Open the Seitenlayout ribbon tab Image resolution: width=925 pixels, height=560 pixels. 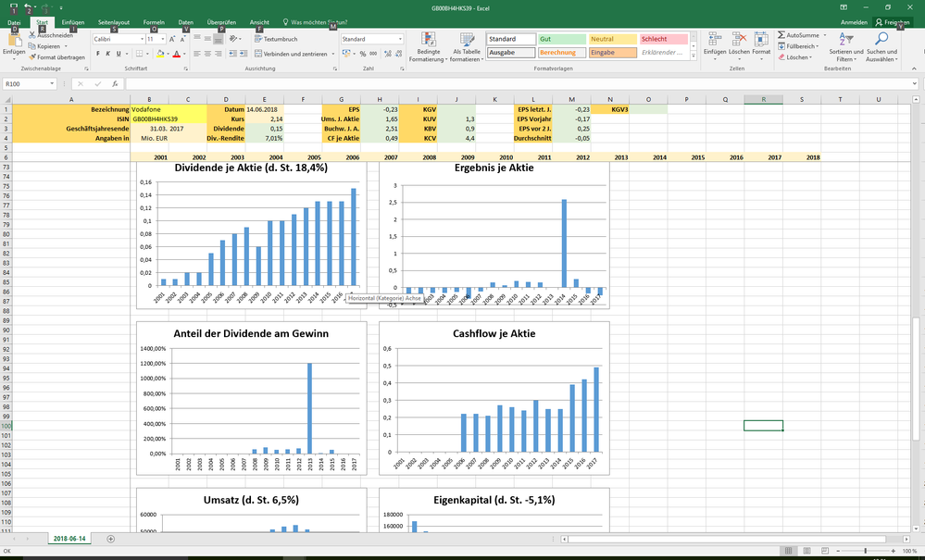(x=114, y=21)
